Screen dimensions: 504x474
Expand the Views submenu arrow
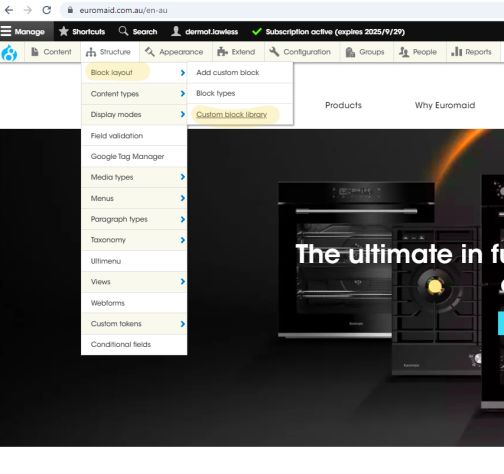pos(182,282)
